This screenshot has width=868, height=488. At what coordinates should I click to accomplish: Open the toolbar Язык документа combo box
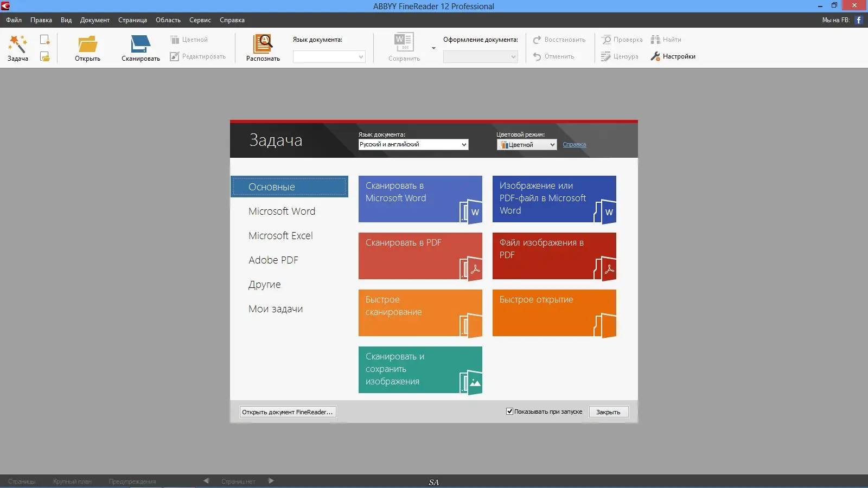(329, 56)
